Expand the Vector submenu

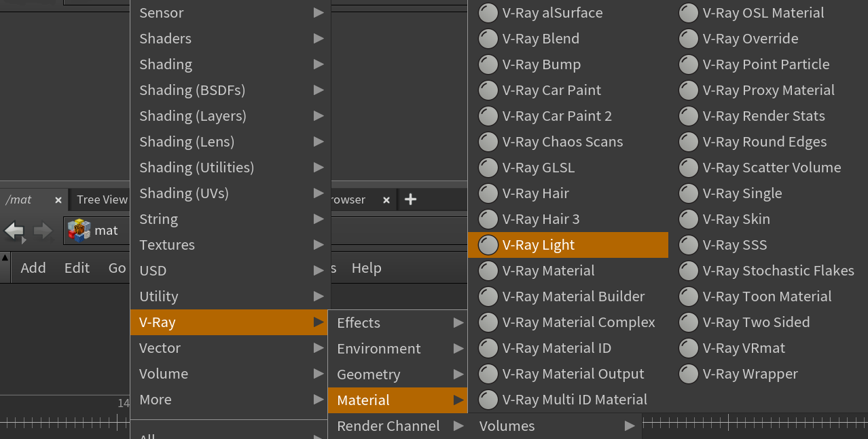[x=230, y=348]
